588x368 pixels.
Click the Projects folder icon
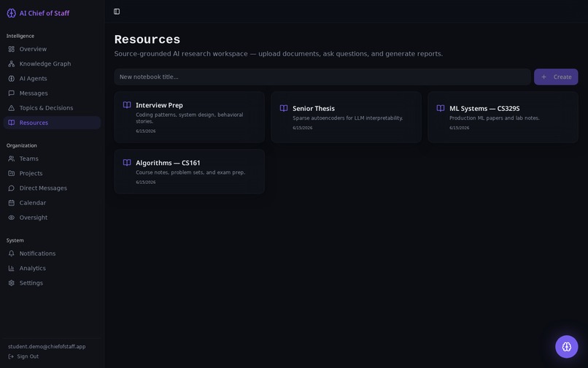[12, 173]
